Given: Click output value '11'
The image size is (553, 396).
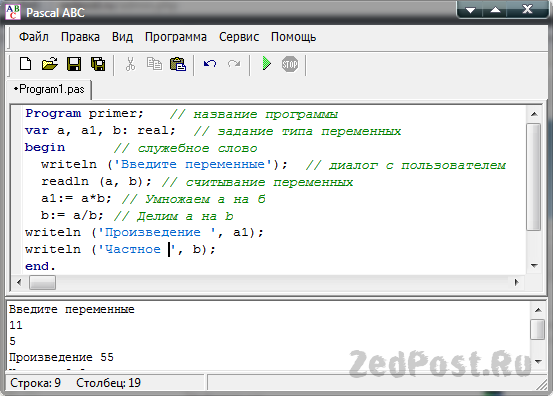Looking at the screenshot, I should click(x=16, y=325).
